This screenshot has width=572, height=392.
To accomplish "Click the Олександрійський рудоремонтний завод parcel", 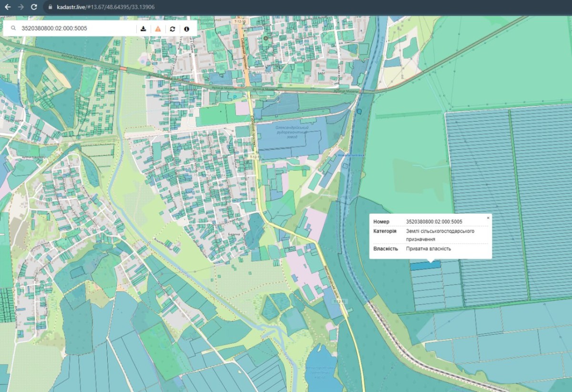I will [291, 136].
